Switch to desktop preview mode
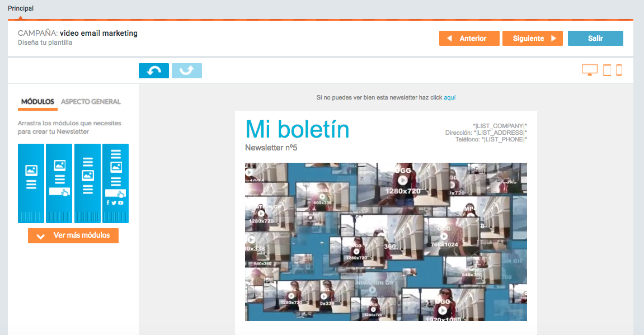This screenshot has width=644, height=335. point(589,70)
